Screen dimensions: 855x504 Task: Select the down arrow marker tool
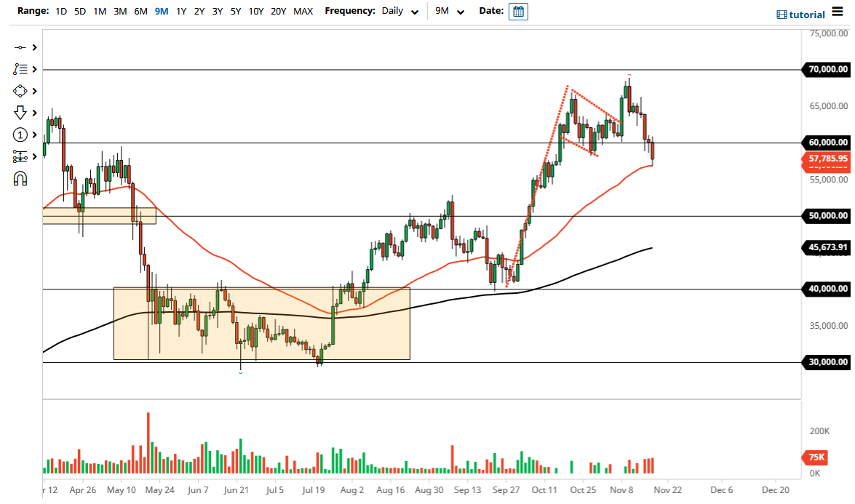coord(20,113)
